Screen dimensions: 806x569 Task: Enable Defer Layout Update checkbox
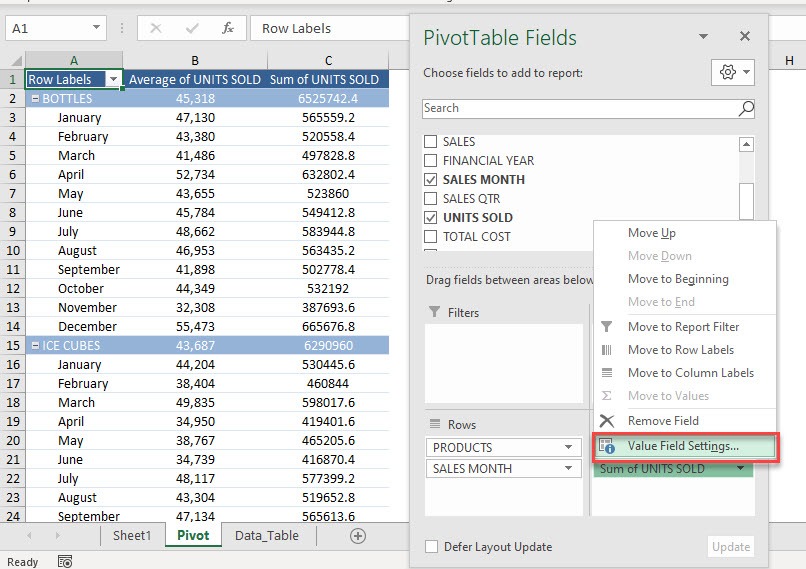(431, 546)
